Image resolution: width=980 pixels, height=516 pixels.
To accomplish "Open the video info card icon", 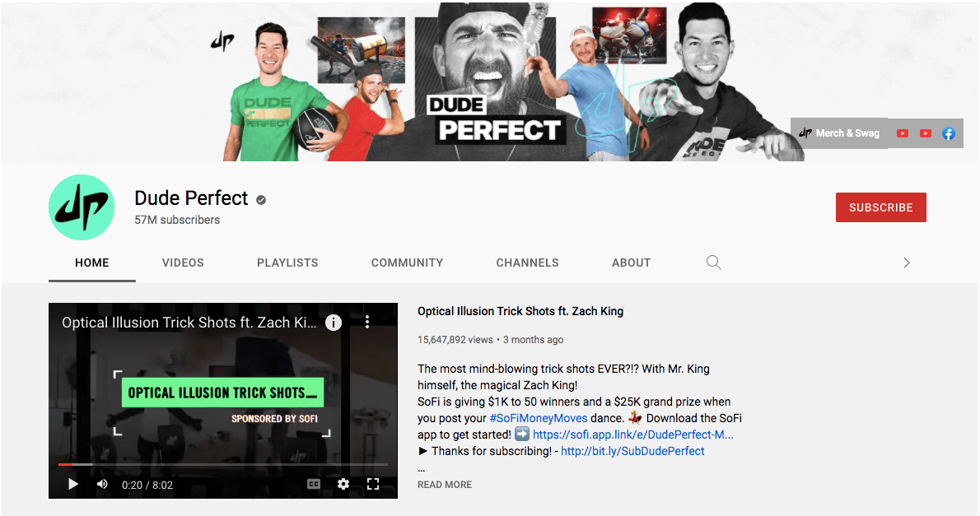I will [334, 323].
